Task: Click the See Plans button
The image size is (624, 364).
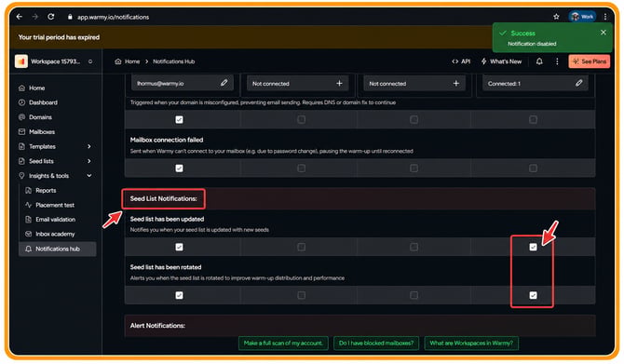Action: (590, 61)
